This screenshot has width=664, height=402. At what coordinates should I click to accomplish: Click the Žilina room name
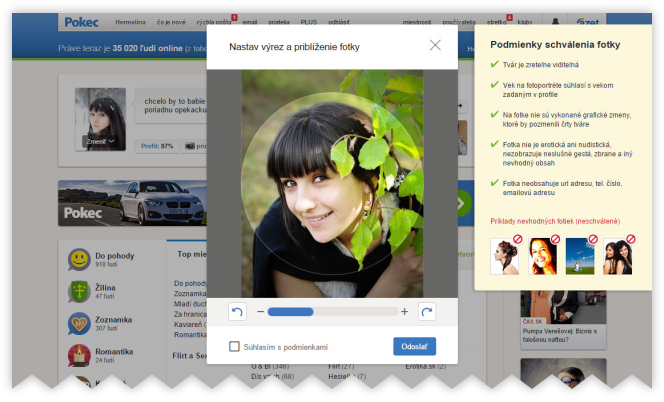105,287
